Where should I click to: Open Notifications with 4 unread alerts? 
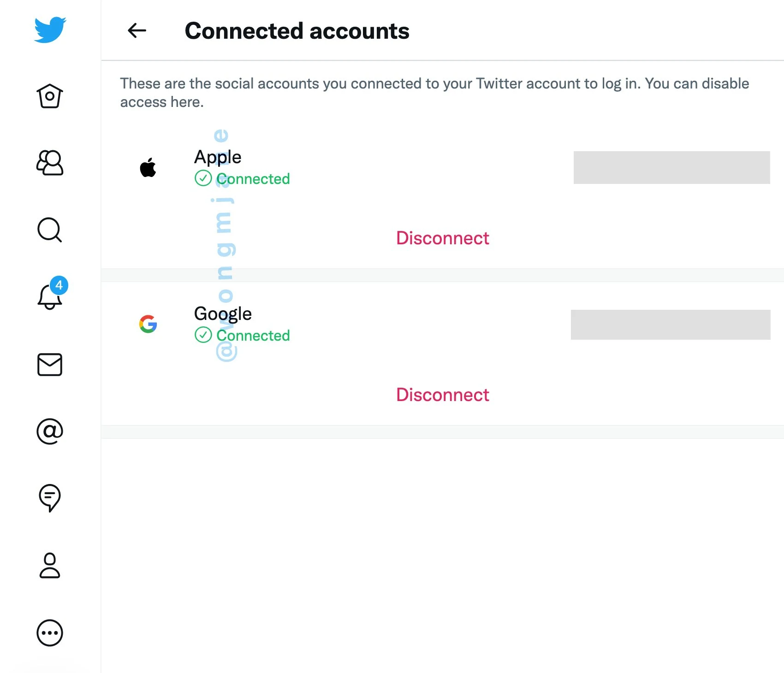click(x=49, y=297)
